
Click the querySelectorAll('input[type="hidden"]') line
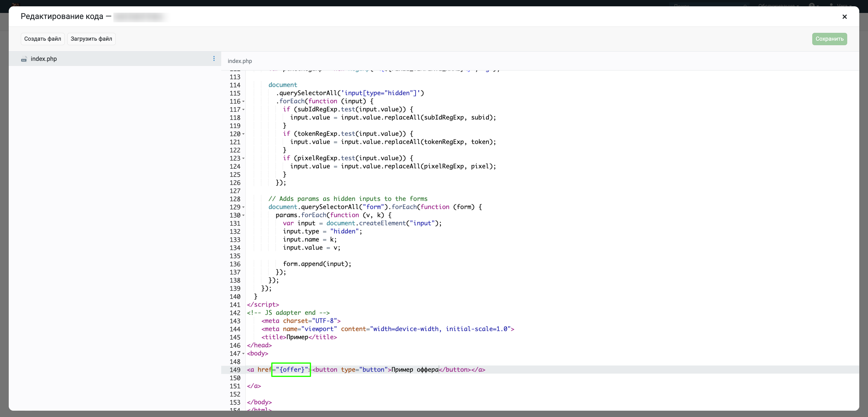pyautogui.click(x=350, y=93)
